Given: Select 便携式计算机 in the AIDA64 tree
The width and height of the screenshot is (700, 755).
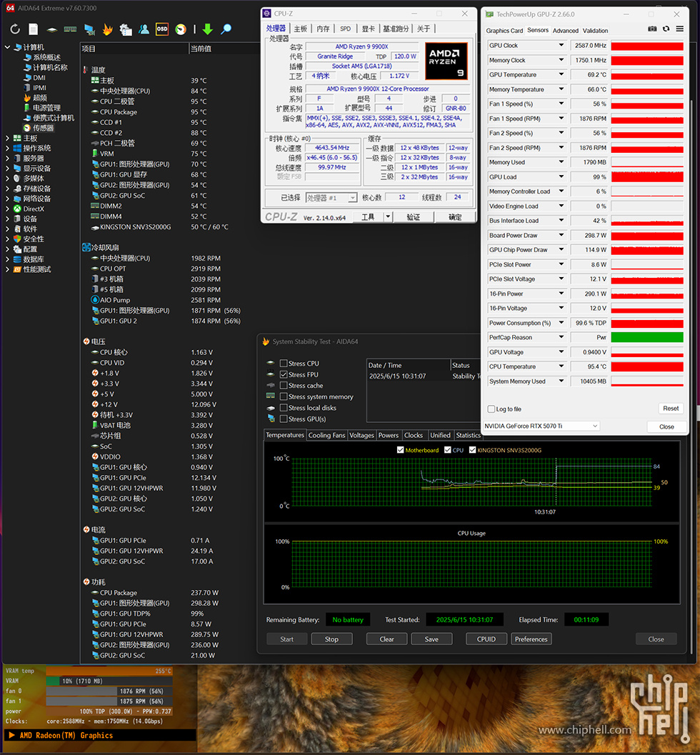Looking at the screenshot, I should tap(54, 118).
